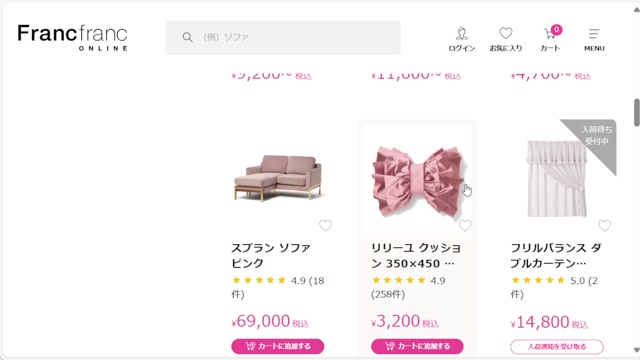Open the pink ribbon cushion image
This screenshot has width=640, height=360.
(417, 180)
